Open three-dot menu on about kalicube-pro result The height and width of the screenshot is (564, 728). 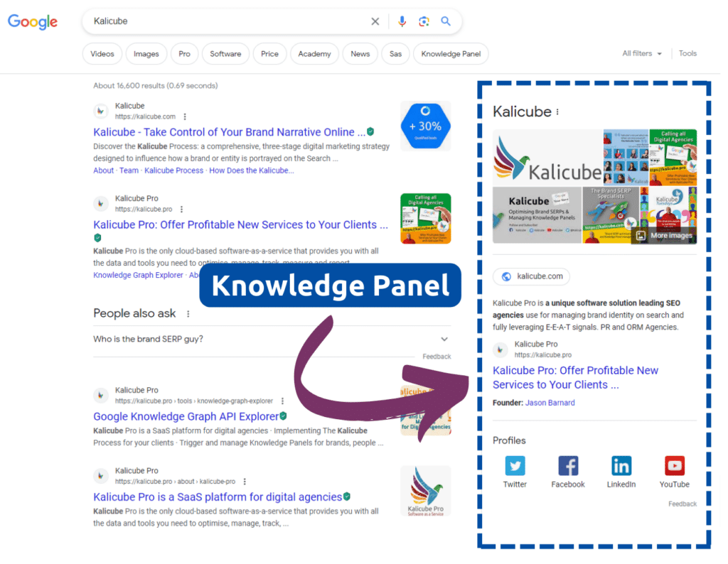(245, 482)
